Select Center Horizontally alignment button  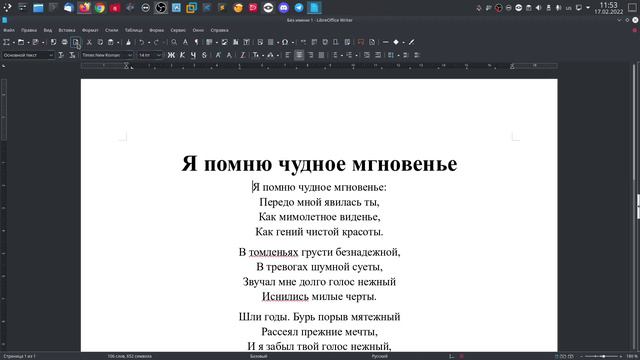[x=299, y=55]
